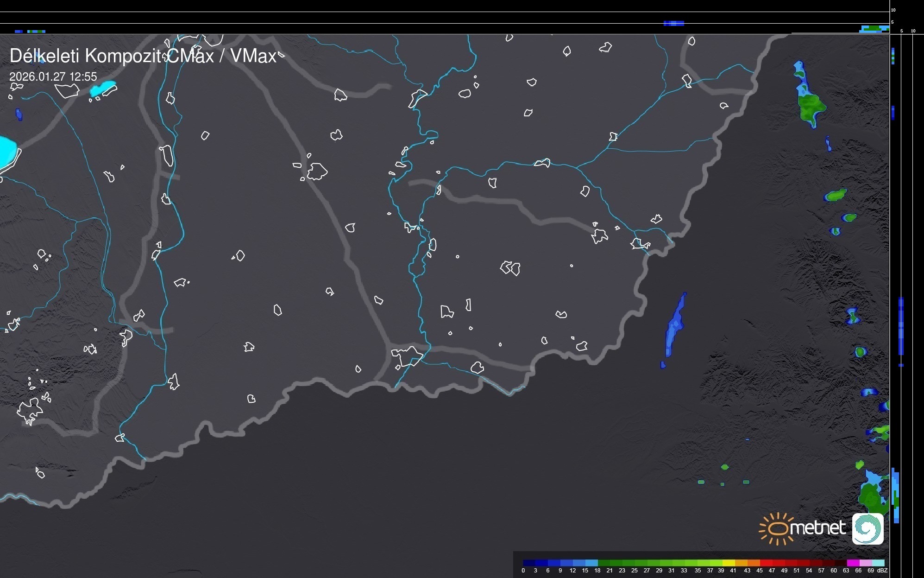
Task: Pick the orange 41 dBZ legend swatch
Action: pyautogui.click(x=741, y=563)
